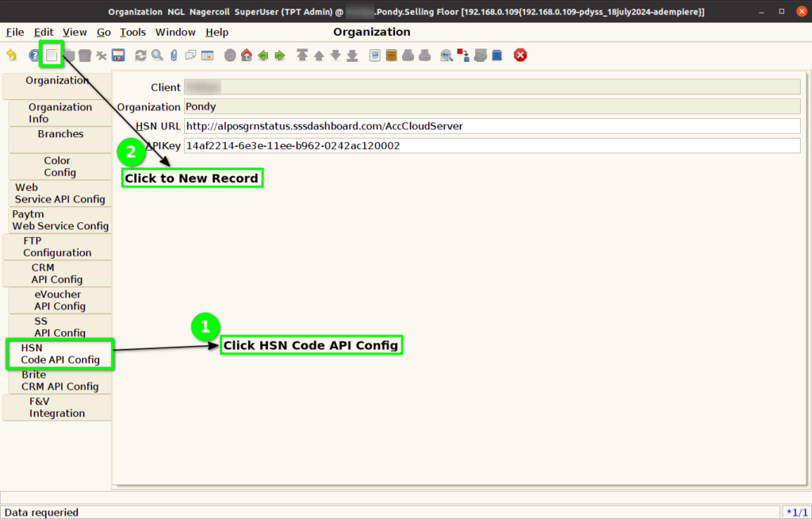Jump to the Last Record icon
Viewport: 812px width, 519px height.
pos(352,55)
